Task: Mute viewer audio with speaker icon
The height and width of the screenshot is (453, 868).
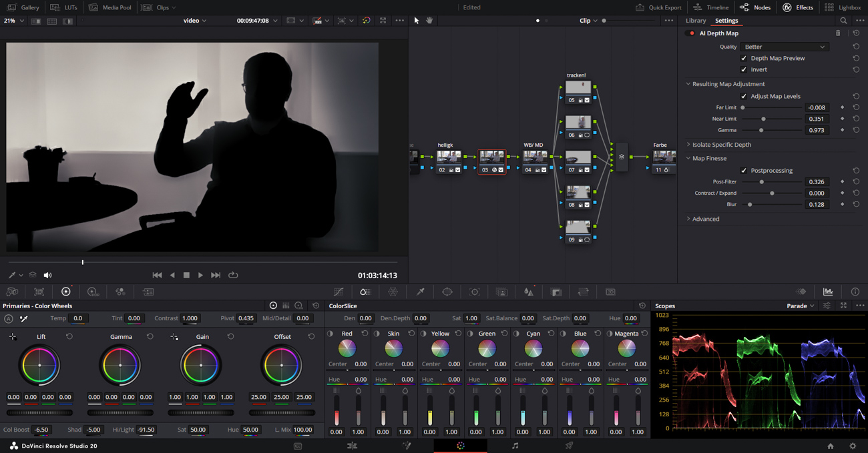Action: coord(47,275)
